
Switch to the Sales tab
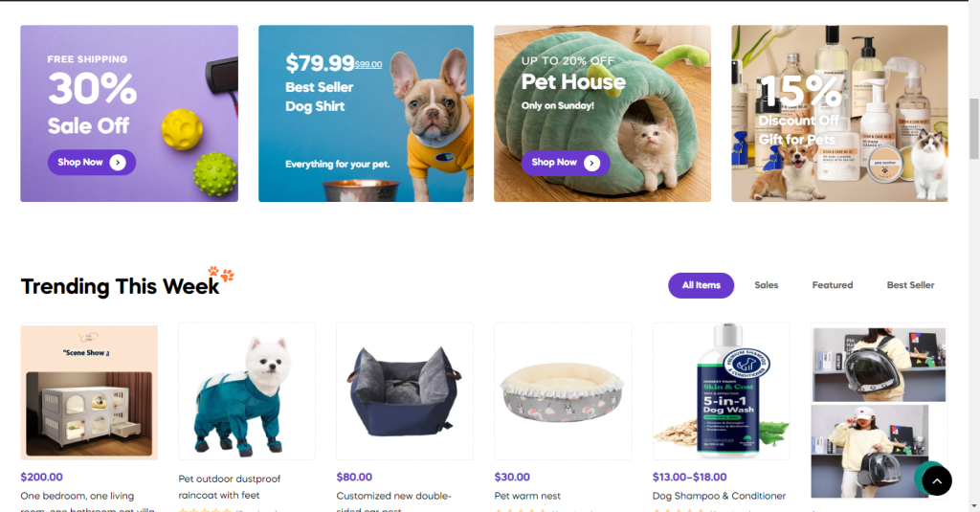(x=767, y=285)
